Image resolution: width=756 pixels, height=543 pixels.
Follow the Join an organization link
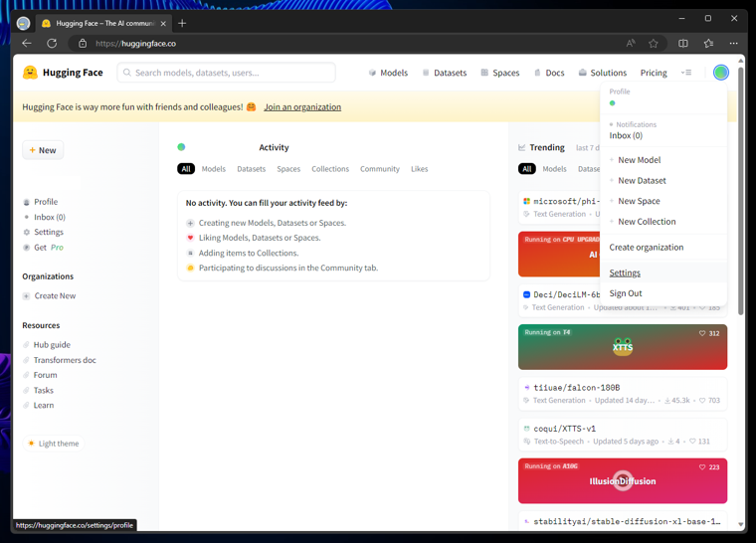(302, 107)
